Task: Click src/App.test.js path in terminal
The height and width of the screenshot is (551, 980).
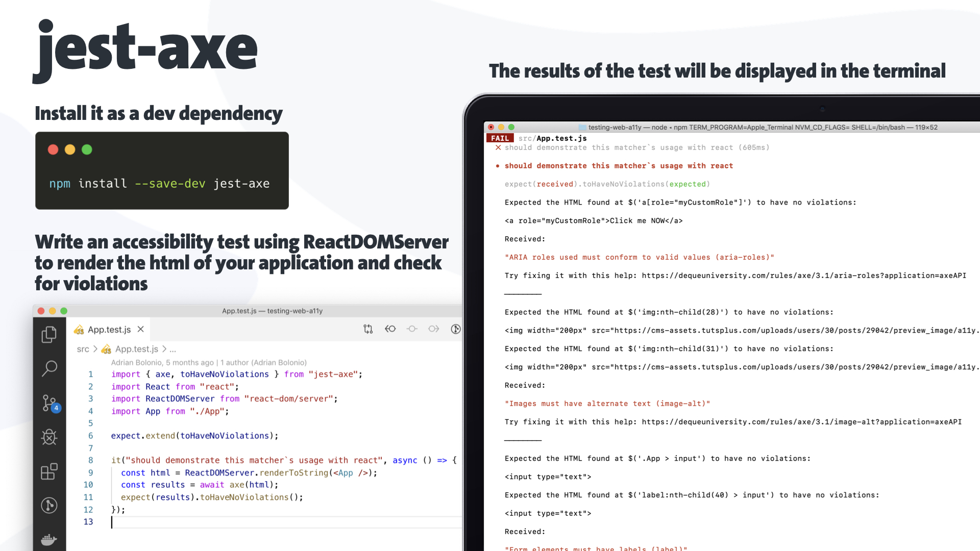Action: pos(552,138)
